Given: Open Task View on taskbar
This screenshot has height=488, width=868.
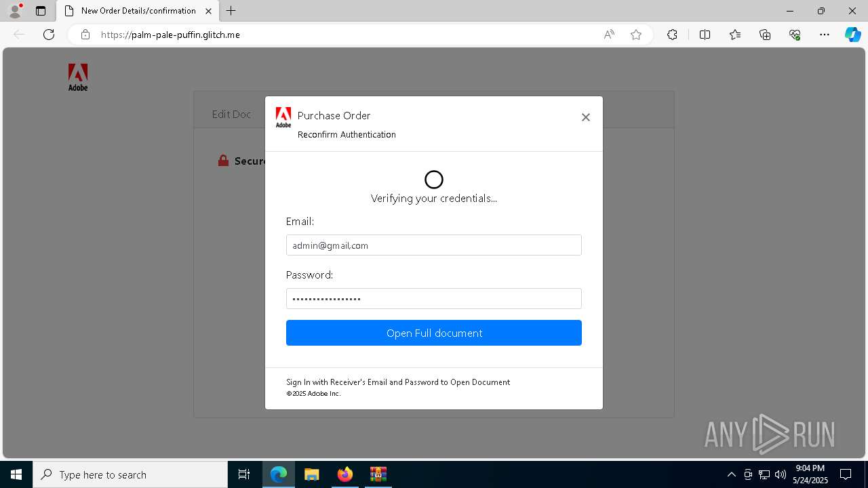Looking at the screenshot, I should [x=244, y=474].
